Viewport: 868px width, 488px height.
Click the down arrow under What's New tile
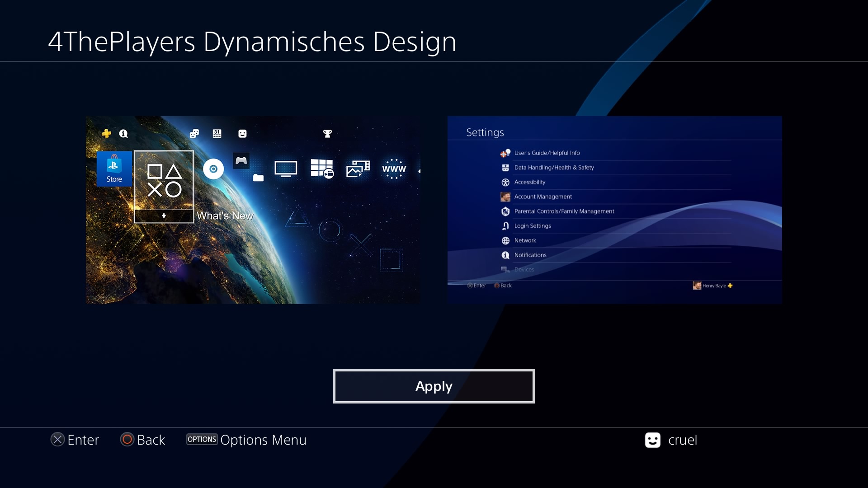click(x=164, y=216)
